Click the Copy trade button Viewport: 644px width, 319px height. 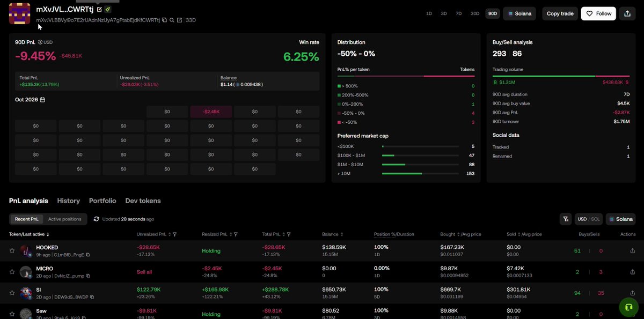tap(560, 13)
